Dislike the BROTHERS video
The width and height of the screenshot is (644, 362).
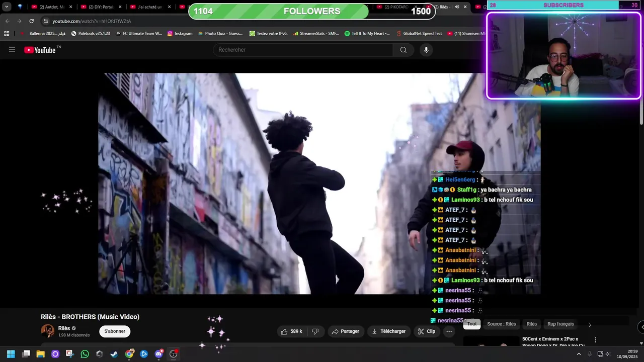click(315, 331)
